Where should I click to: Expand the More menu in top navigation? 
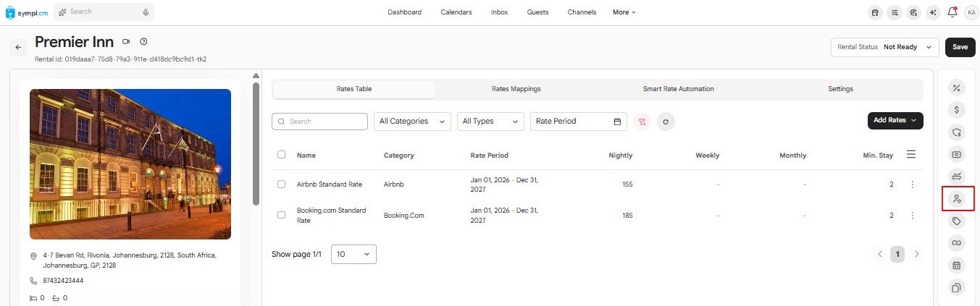click(x=624, y=12)
